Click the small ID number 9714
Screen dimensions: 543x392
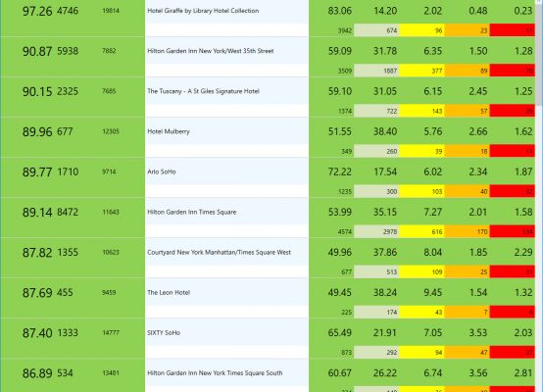pyautogui.click(x=109, y=171)
